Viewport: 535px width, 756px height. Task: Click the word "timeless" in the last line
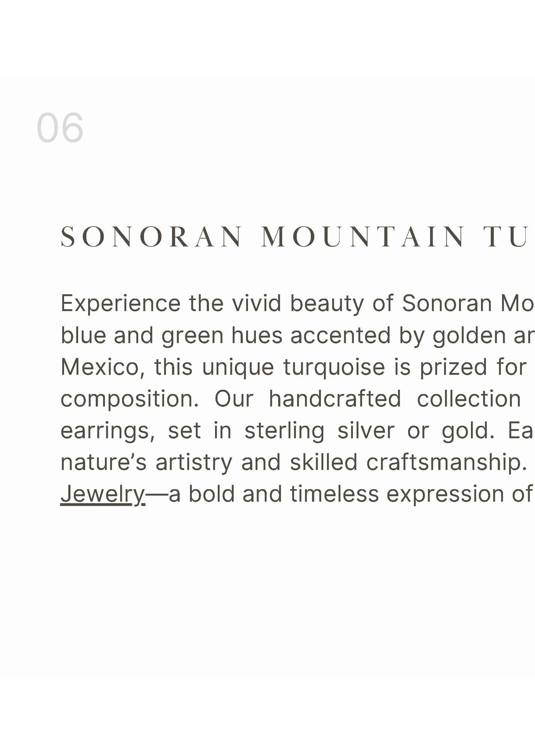334,494
